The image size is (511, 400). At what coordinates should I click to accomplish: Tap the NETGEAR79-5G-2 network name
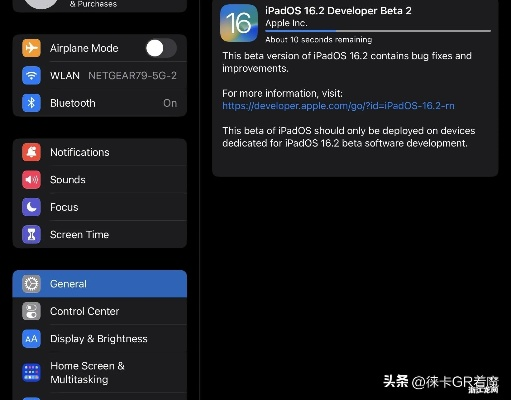click(132, 76)
